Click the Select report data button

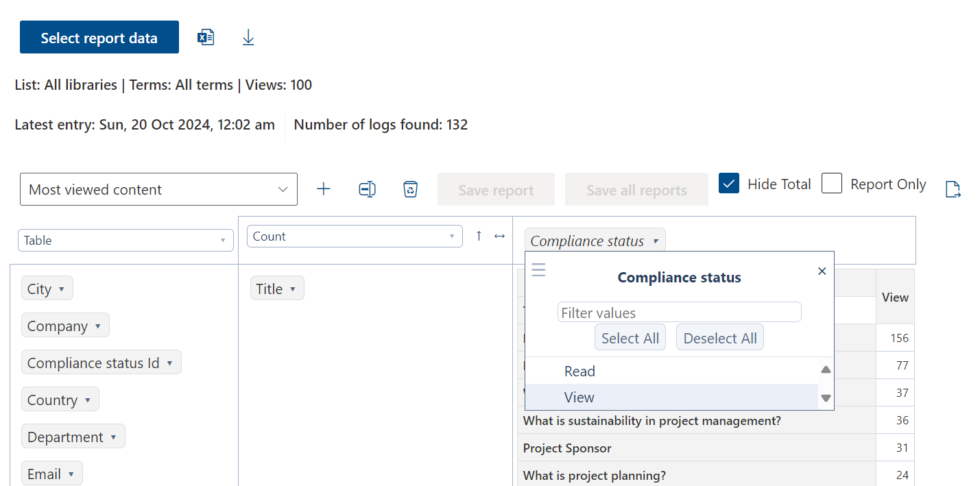click(x=99, y=38)
